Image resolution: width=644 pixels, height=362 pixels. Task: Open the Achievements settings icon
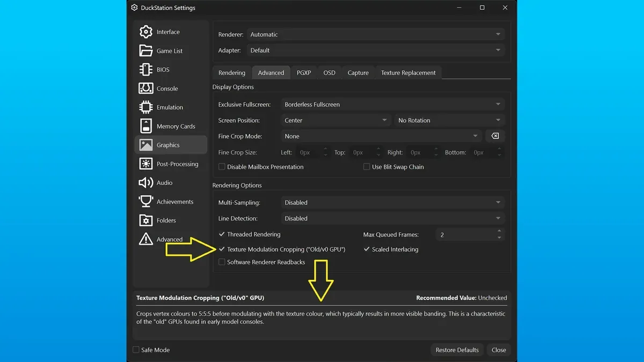point(145,201)
